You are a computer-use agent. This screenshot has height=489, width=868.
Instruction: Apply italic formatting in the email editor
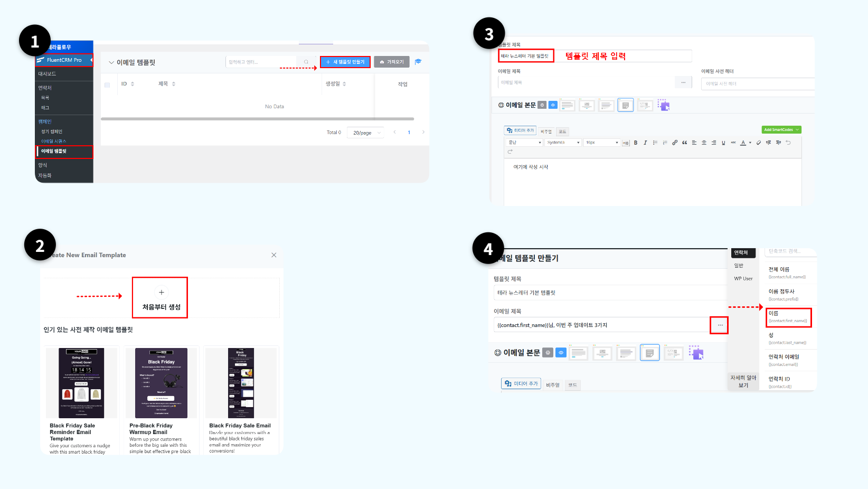(645, 142)
